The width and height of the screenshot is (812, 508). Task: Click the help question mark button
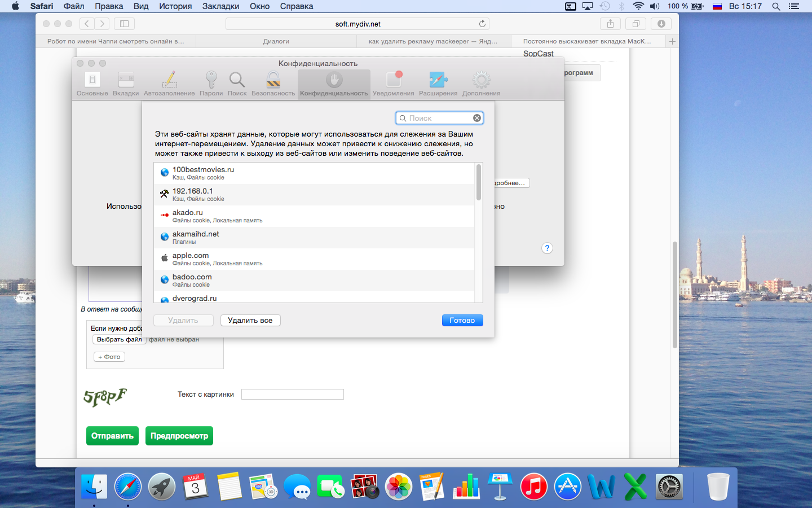pyautogui.click(x=547, y=248)
